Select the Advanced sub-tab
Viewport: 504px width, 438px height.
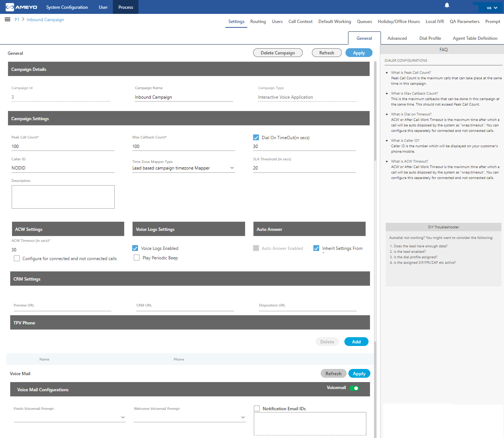(397, 38)
